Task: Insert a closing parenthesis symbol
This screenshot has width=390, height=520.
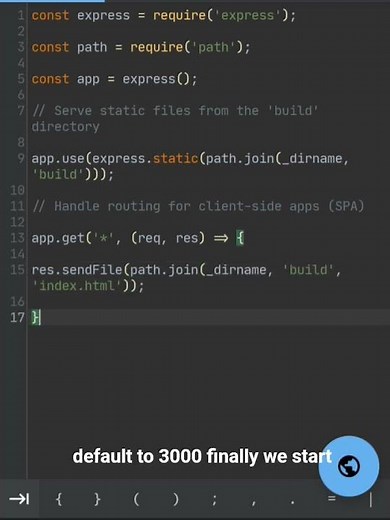Action: pos(175,499)
